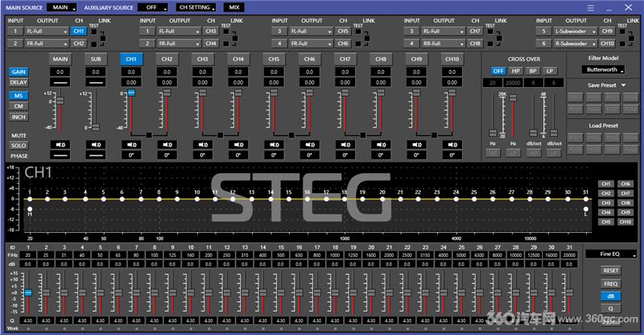Select the L low-pass node on EQ graph

[586, 209]
